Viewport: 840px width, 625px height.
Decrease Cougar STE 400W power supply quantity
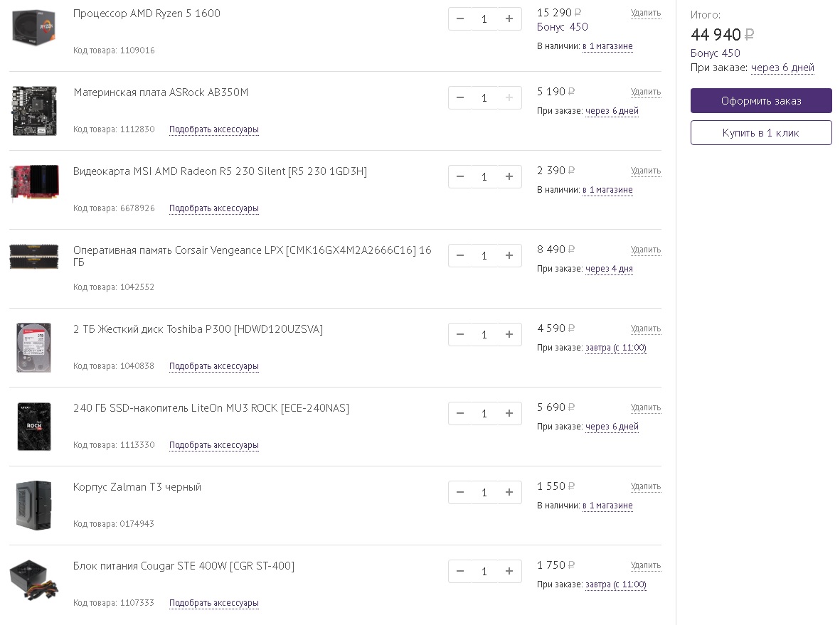click(x=460, y=572)
